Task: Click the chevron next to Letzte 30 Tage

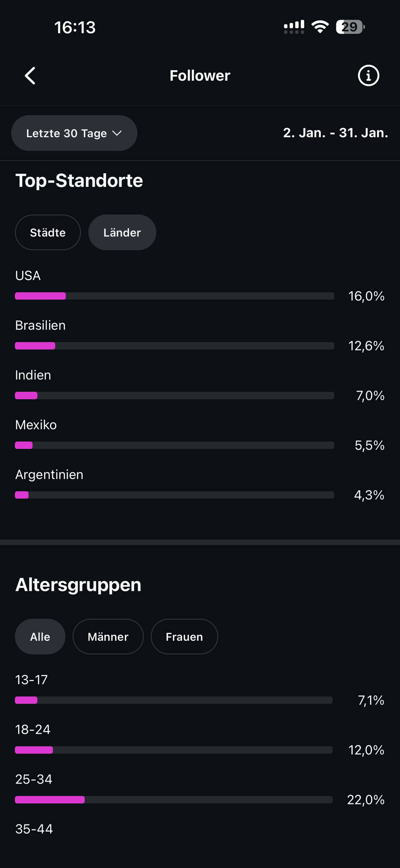Action: (117, 133)
